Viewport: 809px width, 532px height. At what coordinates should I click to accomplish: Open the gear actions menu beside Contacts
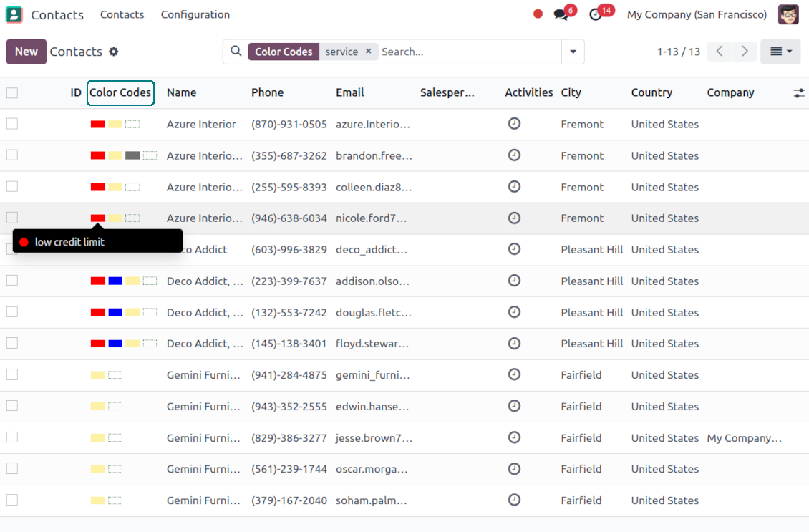pos(113,52)
